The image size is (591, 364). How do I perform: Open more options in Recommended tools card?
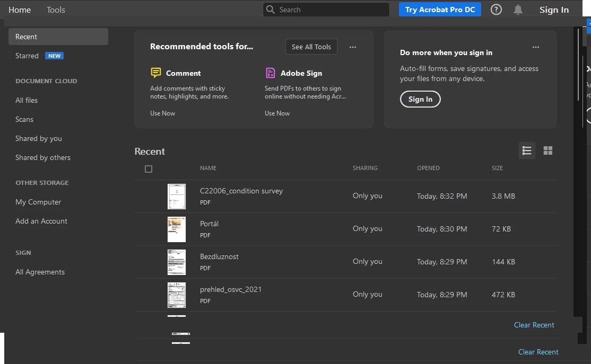coord(352,47)
